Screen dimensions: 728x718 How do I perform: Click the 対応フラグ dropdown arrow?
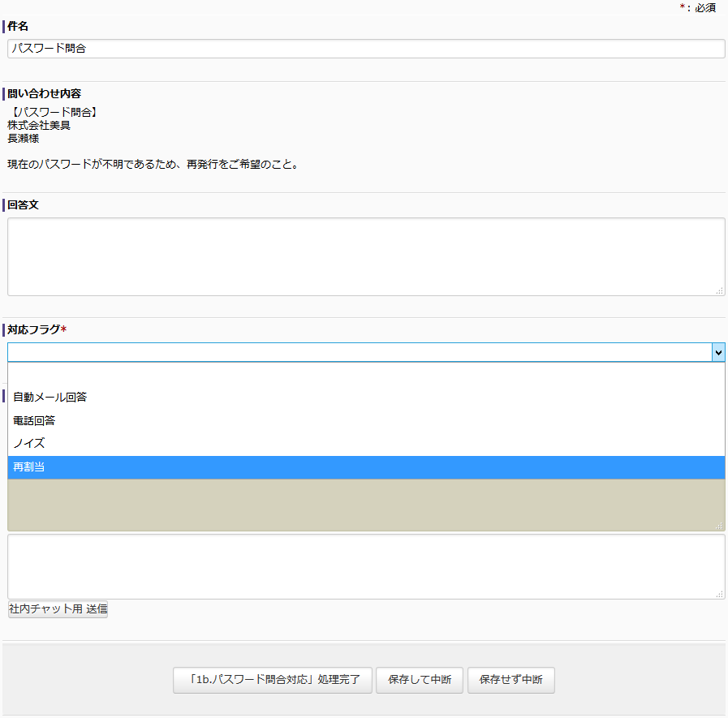tap(717, 352)
